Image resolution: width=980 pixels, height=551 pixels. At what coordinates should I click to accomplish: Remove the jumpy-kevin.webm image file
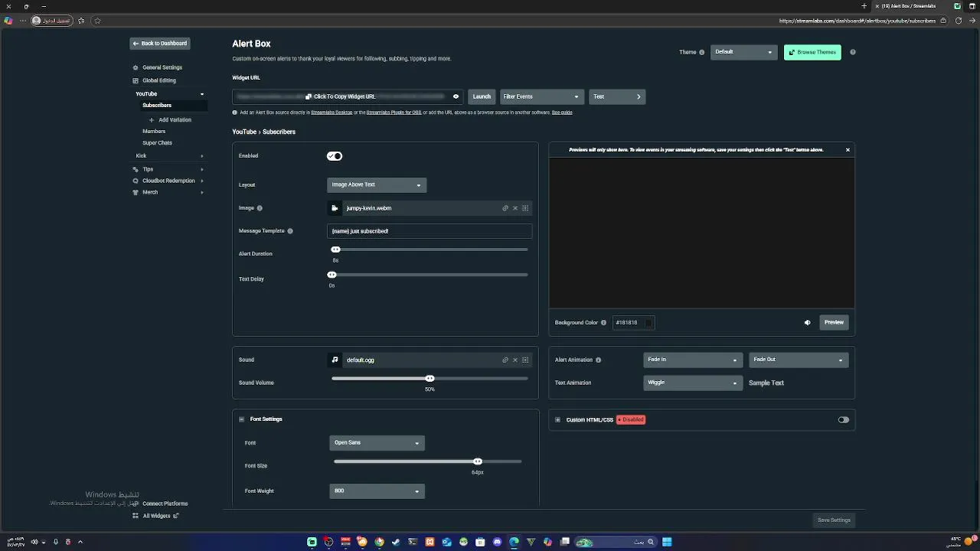point(515,208)
